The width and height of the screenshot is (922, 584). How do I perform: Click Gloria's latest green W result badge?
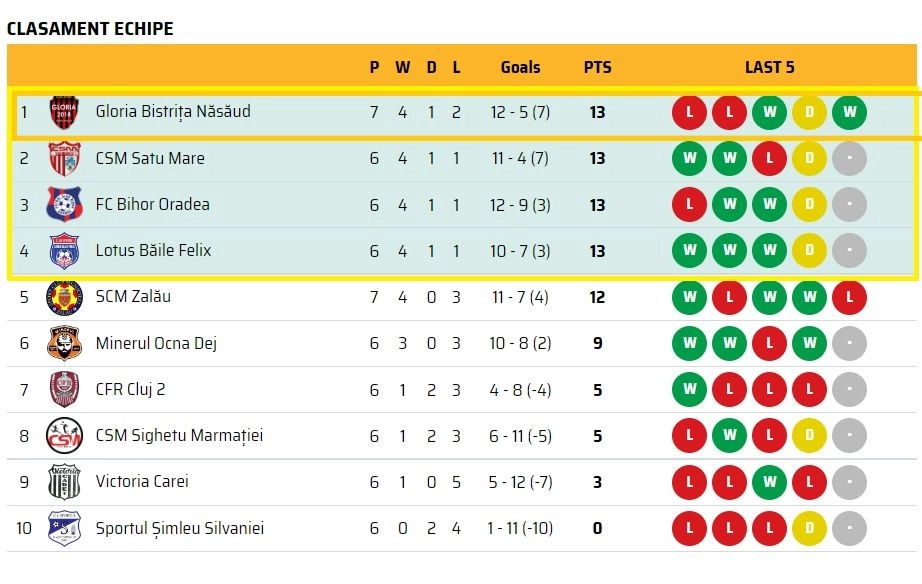(849, 112)
